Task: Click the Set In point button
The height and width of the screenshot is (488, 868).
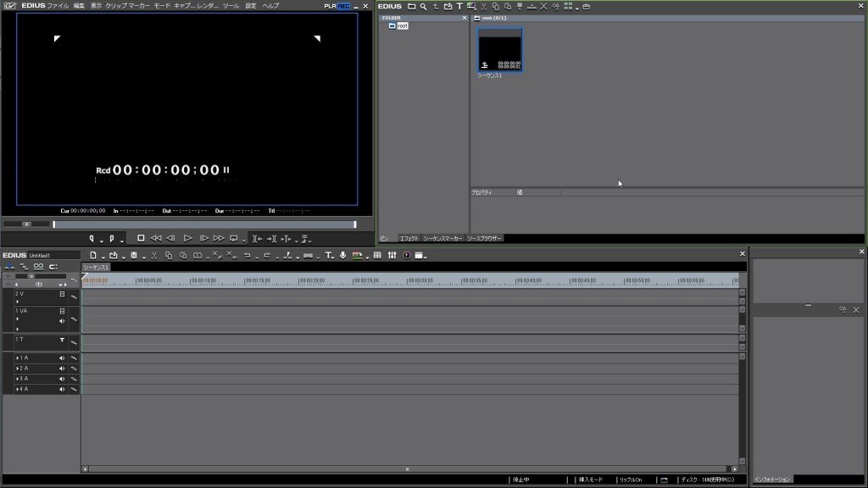Action: point(92,238)
